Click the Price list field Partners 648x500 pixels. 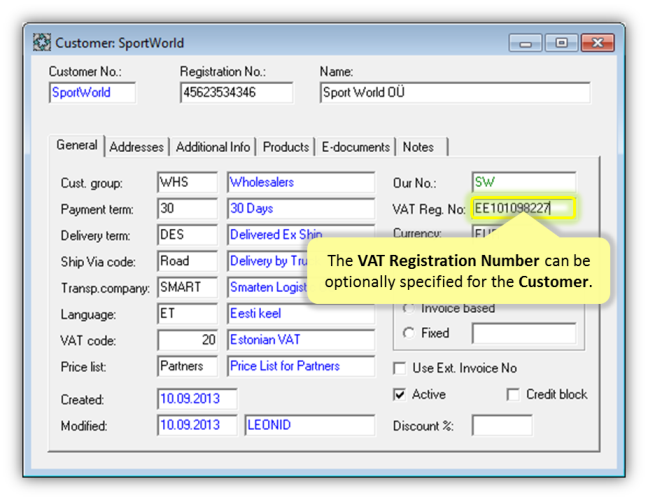pyautogui.click(x=188, y=366)
